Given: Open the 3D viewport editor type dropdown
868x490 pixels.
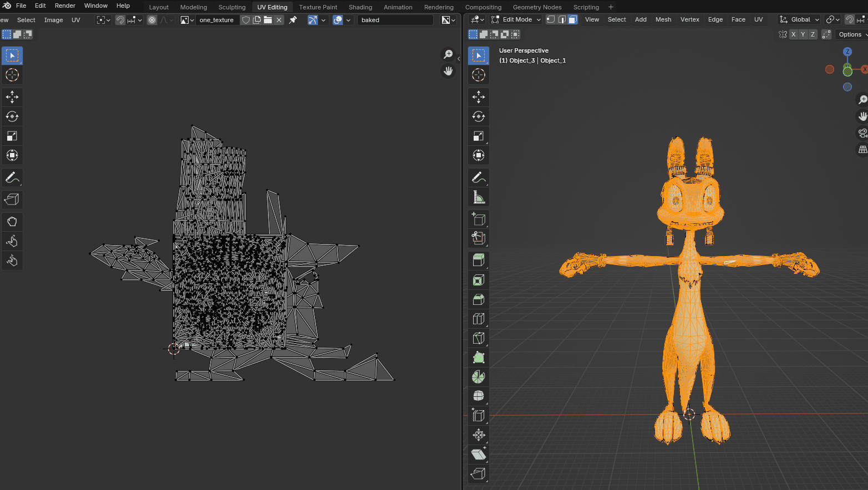Looking at the screenshot, I should [477, 19].
